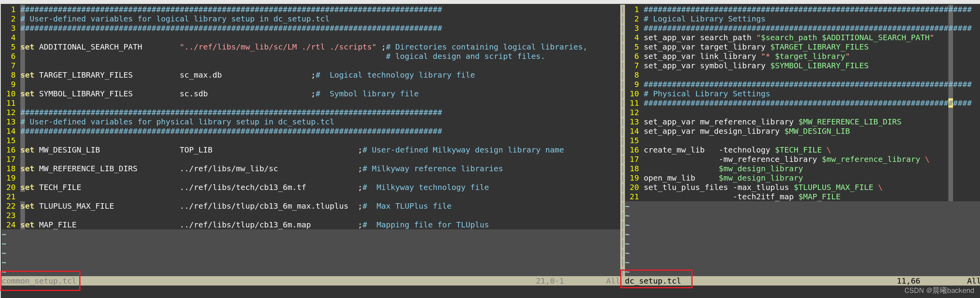Click comment "Max TLUPlus file"
Viewport: 980px width, 298px height.
(414, 206)
